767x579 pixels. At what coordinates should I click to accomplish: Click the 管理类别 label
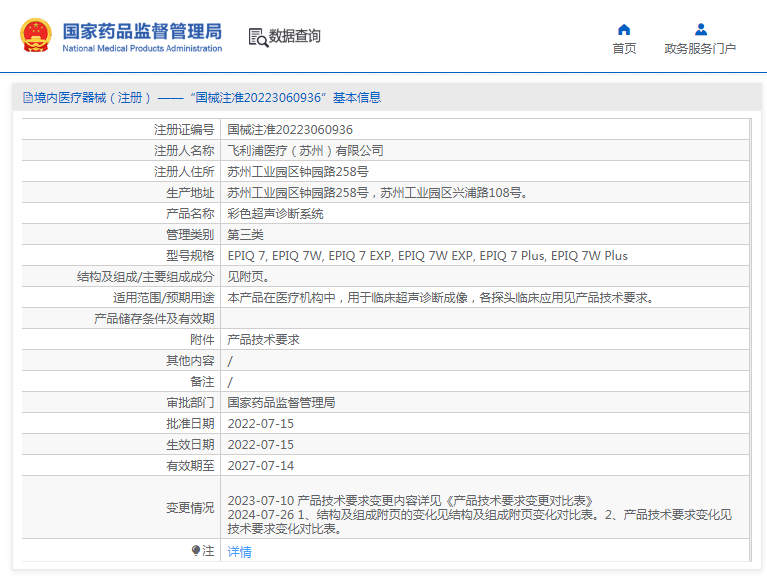pyautogui.click(x=190, y=235)
